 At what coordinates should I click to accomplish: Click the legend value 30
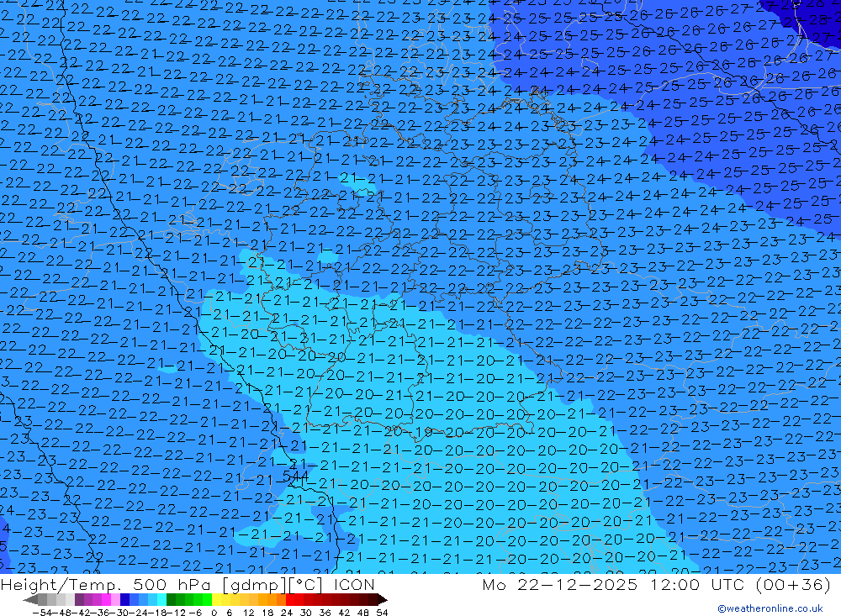pyautogui.click(x=306, y=613)
